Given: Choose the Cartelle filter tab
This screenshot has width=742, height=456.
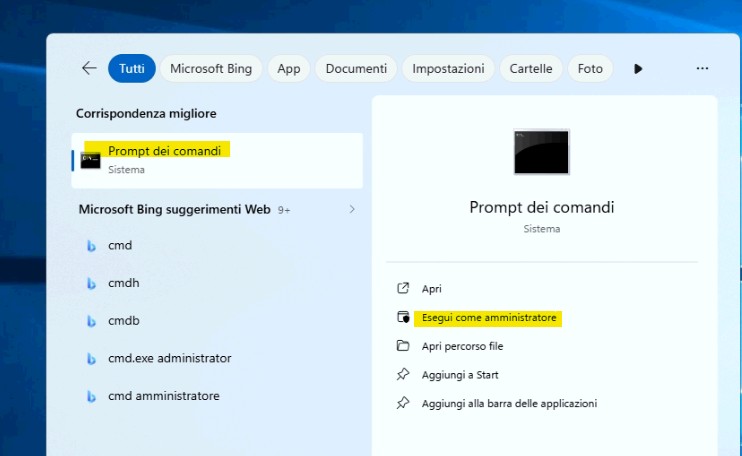Looking at the screenshot, I should point(530,69).
